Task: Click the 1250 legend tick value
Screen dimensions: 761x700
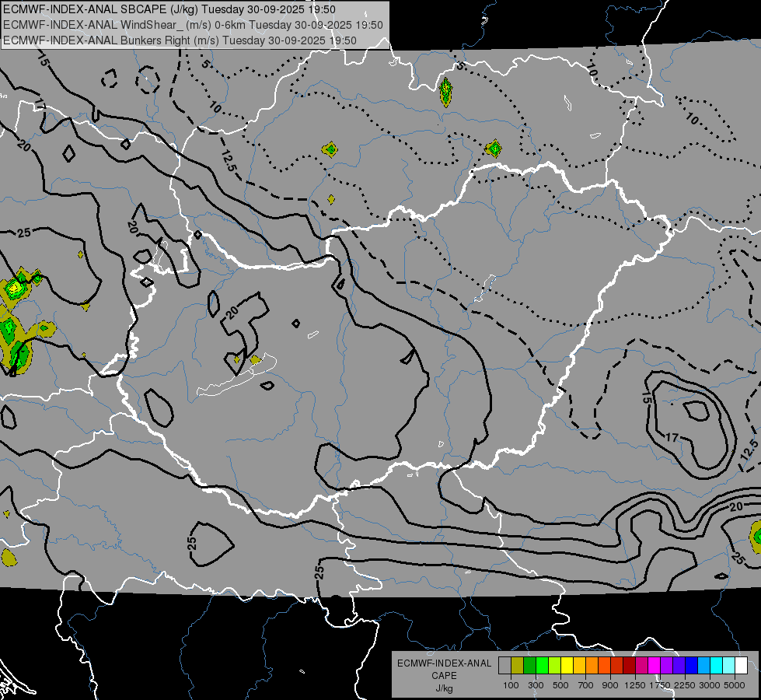Action: tap(635, 685)
